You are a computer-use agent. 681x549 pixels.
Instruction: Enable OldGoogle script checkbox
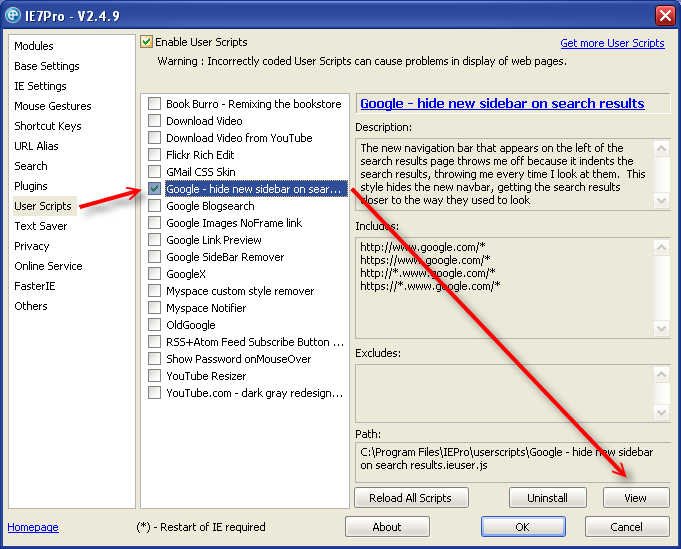(154, 324)
